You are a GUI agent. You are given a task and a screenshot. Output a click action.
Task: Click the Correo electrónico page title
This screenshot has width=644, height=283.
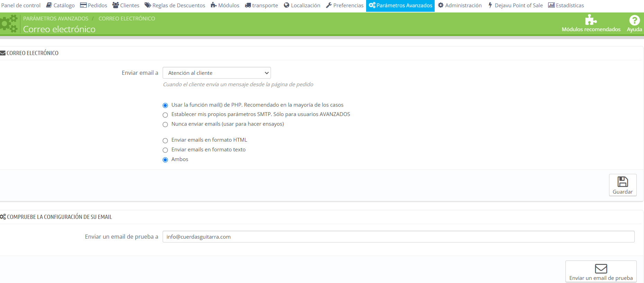(x=59, y=29)
